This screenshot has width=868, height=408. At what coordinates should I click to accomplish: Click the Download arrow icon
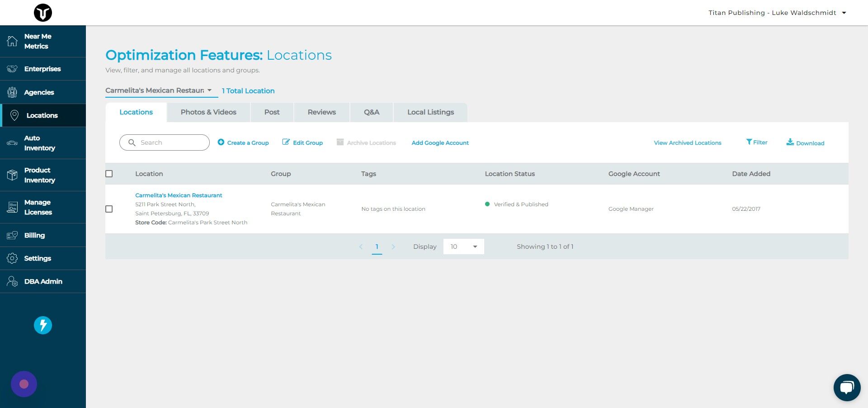790,142
